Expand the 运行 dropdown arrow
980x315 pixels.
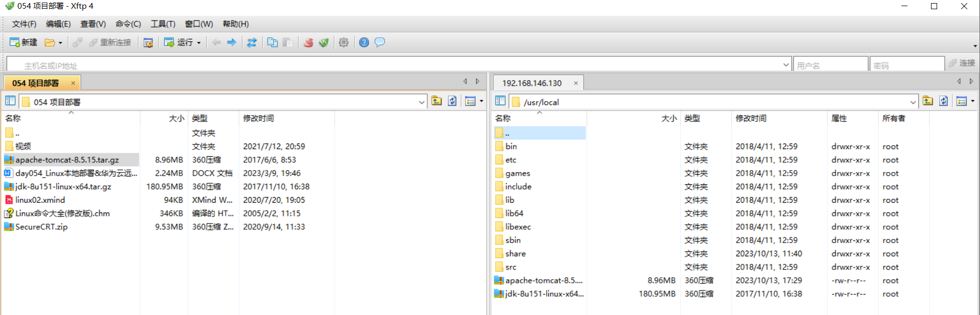pos(199,43)
